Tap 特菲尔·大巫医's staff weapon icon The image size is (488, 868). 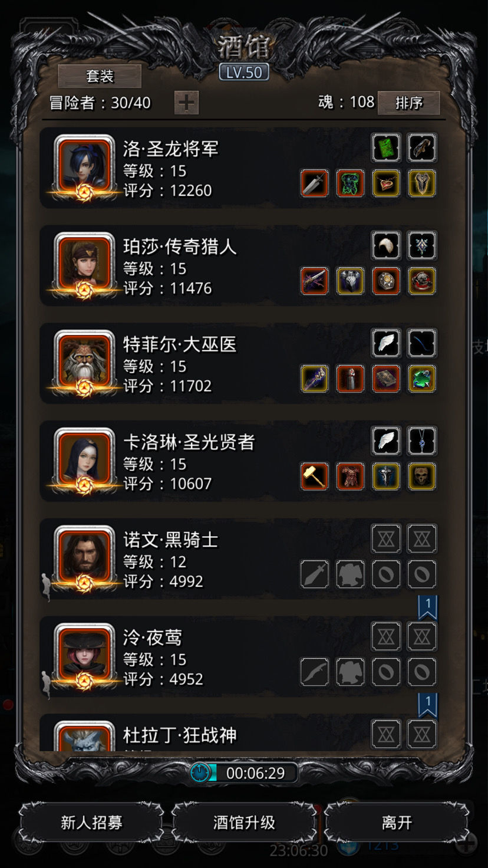(315, 379)
